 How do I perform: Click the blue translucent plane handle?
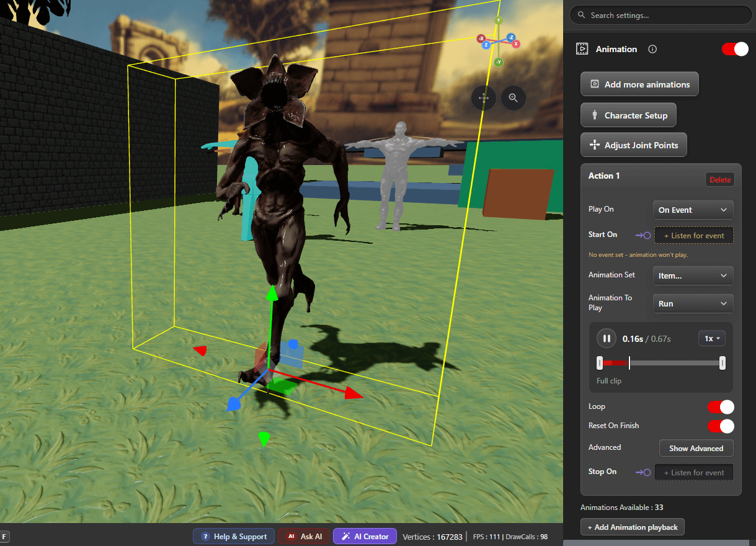click(x=291, y=355)
